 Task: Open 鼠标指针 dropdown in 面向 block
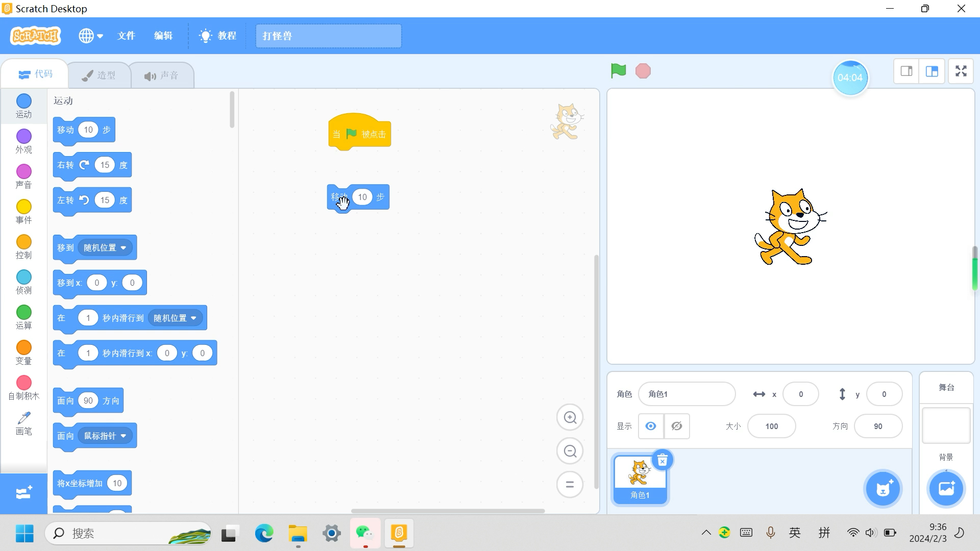coord(105,436)
